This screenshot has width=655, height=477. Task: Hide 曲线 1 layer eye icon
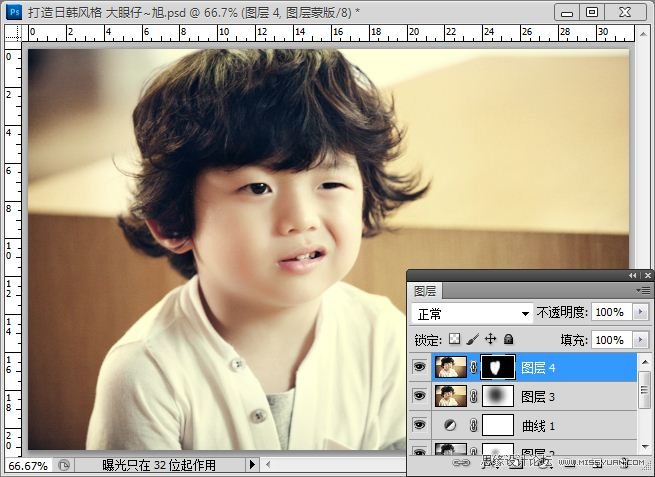pyautogui.click(x=419, y=425)
